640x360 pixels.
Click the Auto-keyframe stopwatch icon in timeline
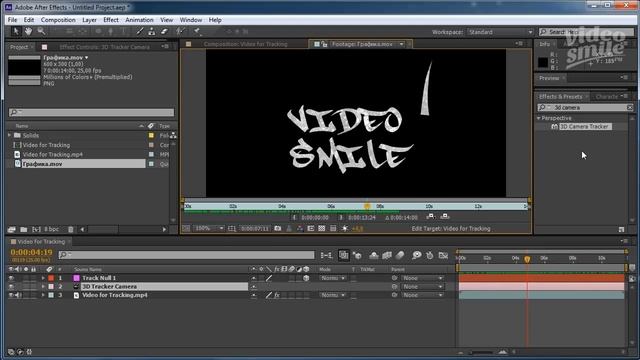click(x=430, y=256)
